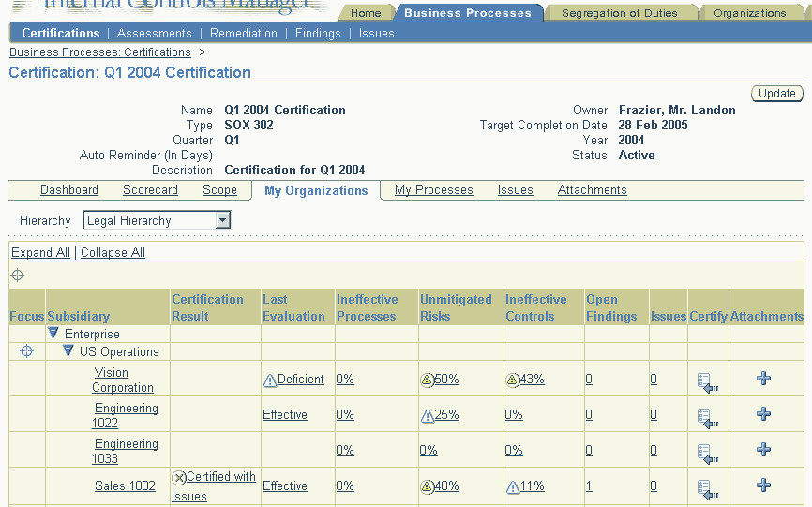The image size is (812, 507).
Task: Click ineffective controls 0% for Engineering 1022
Action: coord(514,414)
